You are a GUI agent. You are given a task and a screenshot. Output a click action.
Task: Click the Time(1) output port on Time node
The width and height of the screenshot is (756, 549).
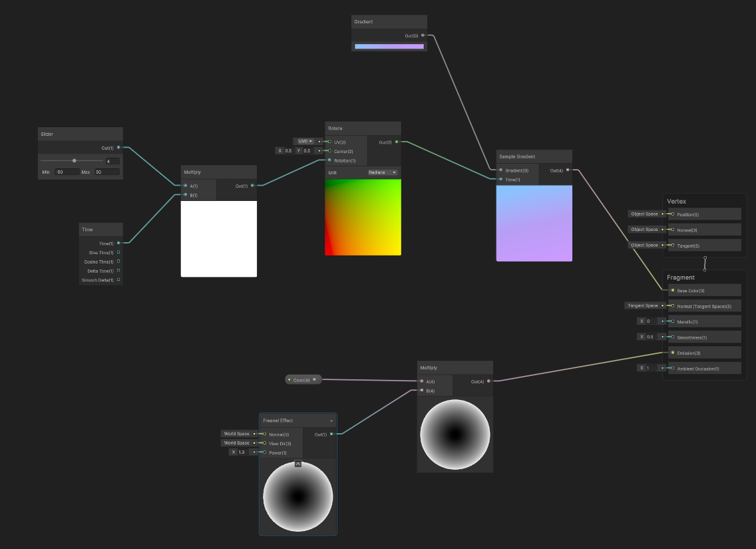pyautogui.click(x=118, y=243)
